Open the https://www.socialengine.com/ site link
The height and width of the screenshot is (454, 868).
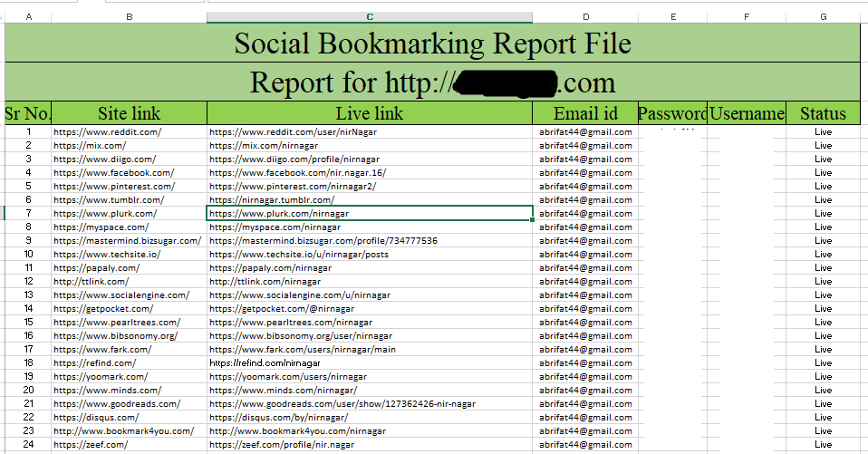(x=121, y=295)
